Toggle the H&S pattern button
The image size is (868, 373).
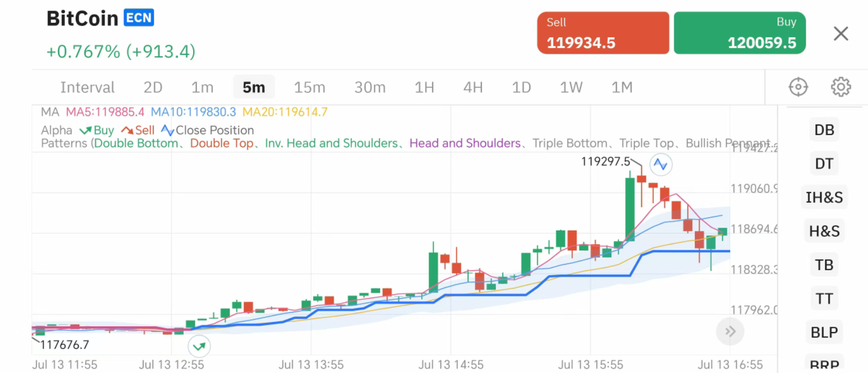824,231
